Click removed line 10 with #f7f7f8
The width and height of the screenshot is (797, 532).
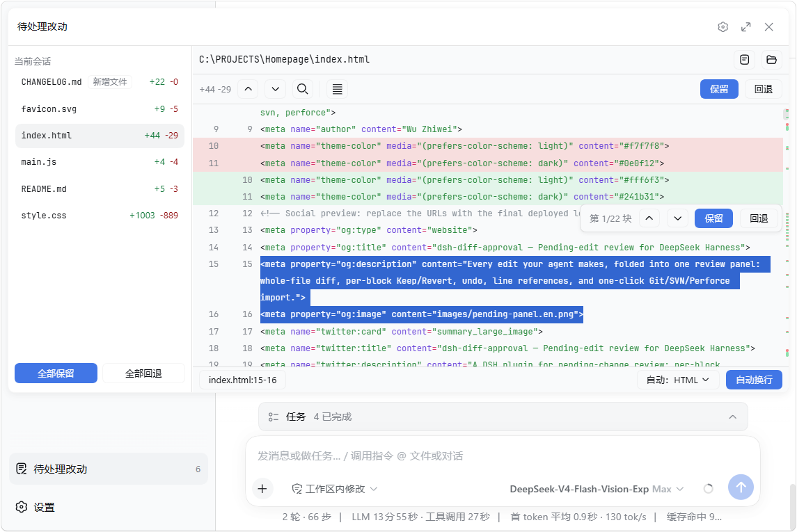click(x=488, y=146)
